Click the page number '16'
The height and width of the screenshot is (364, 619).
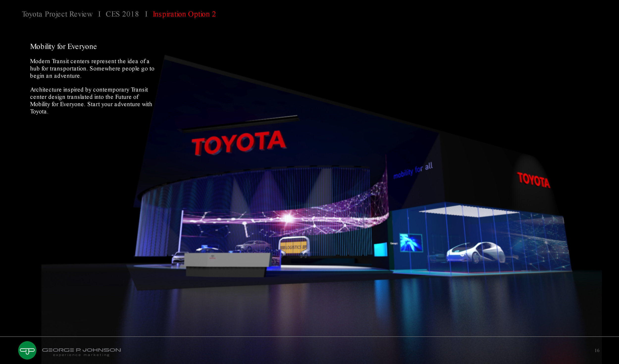click(x=597, y=350)
